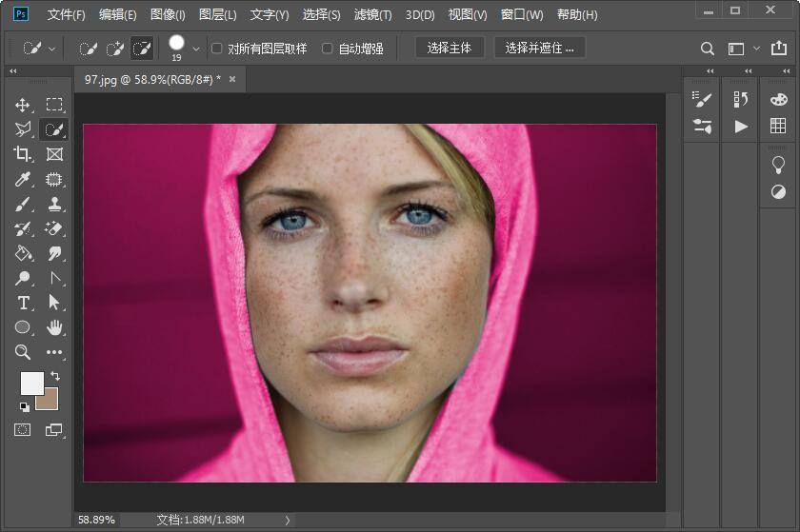The image size is (800, 532).
Task: Click the Photoshop Ps logo icon
Action: click(x=20, y=13)
